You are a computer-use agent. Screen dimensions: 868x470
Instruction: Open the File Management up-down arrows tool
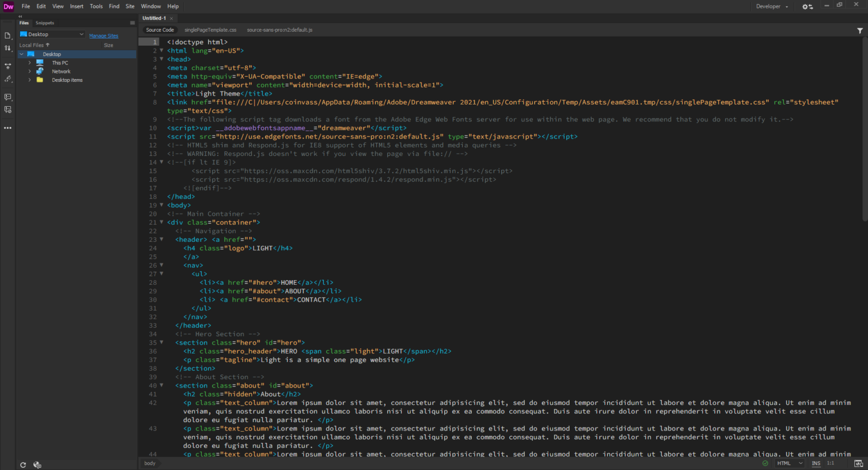pyautogui.click(x=8, y=49)
